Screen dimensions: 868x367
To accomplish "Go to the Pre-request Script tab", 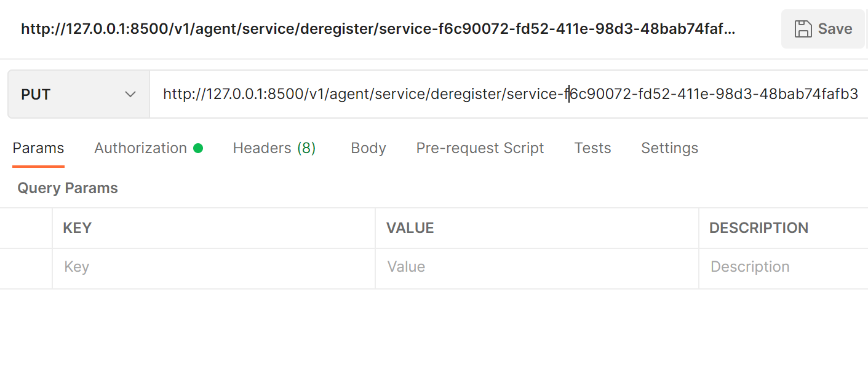I will click(x=480, y=148).
